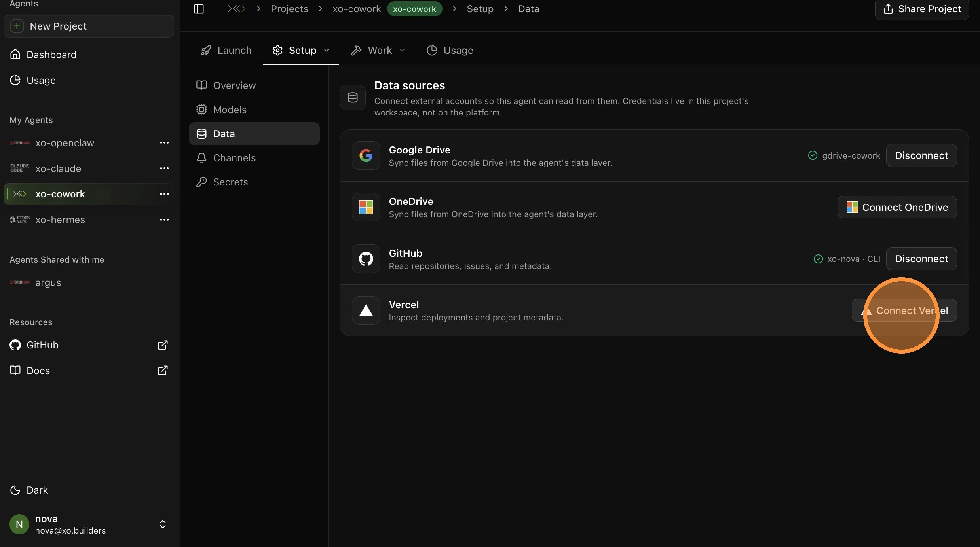Click the Connect Vercel button

pos(904,310)
